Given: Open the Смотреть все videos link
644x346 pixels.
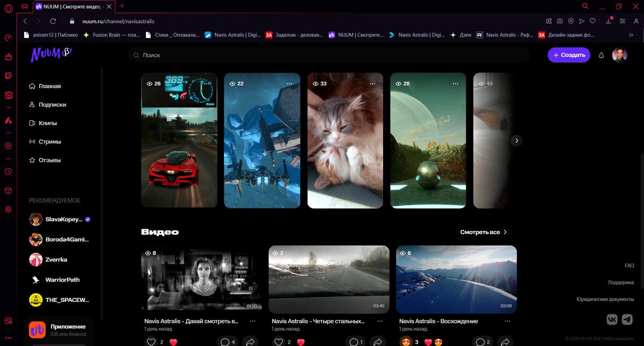Looking at the screenshot, I should click(x=481, y=232).
